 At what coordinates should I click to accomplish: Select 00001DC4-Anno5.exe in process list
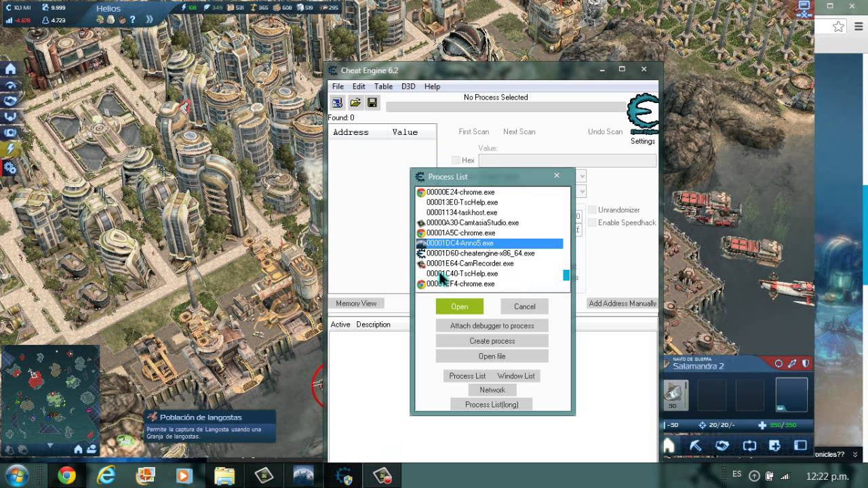490,243
